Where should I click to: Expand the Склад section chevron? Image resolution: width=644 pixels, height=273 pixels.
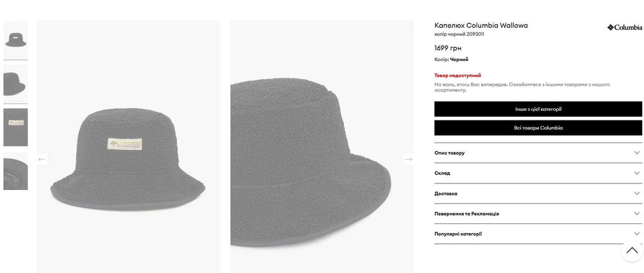pos(637,173)
